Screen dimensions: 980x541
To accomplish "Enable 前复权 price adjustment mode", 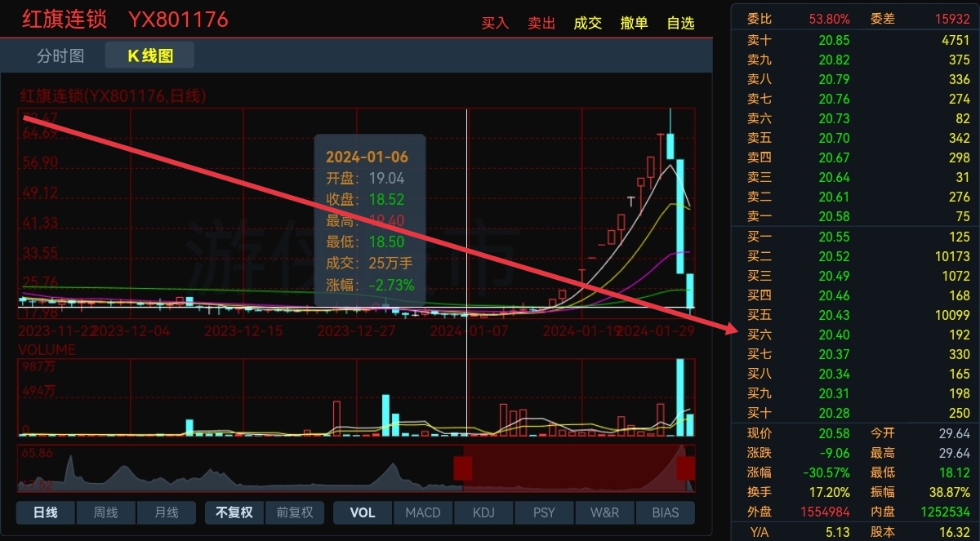I will tap(295, 512).
